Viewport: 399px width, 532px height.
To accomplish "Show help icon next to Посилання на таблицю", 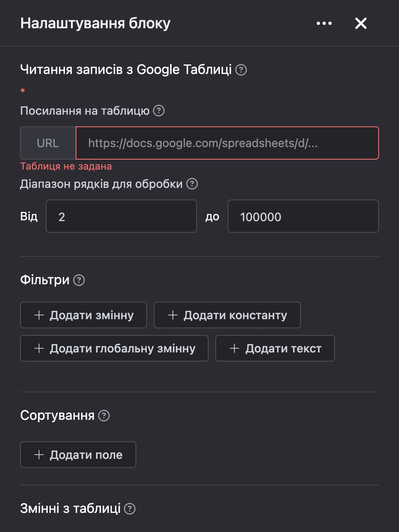I will point(159,111).
